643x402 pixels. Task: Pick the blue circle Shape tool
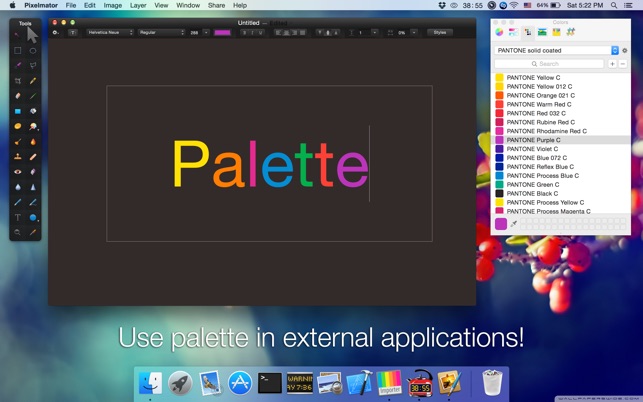tap(33, 217)
